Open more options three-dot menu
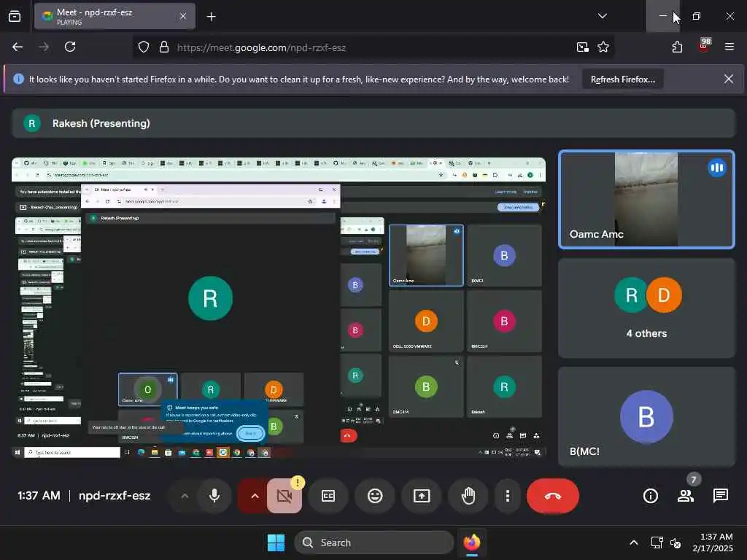747x560 pixels. pos(508,496)
